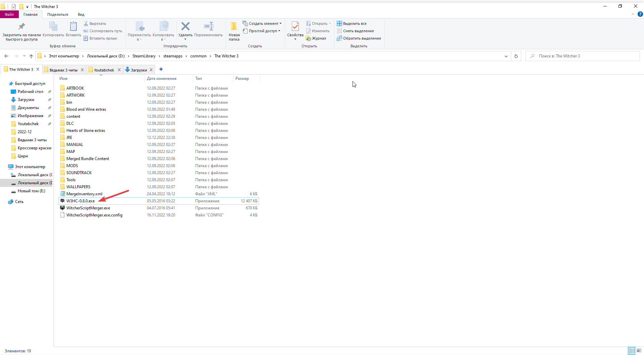Switch to the Поделиться ribbon tab
The image size is (644, 355).
(58, 14)
